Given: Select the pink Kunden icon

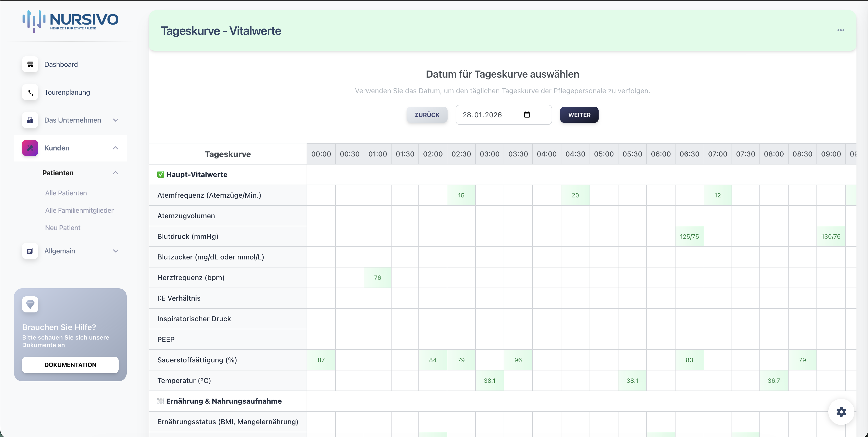Looking at the screenshot, I should coord(30,148).
